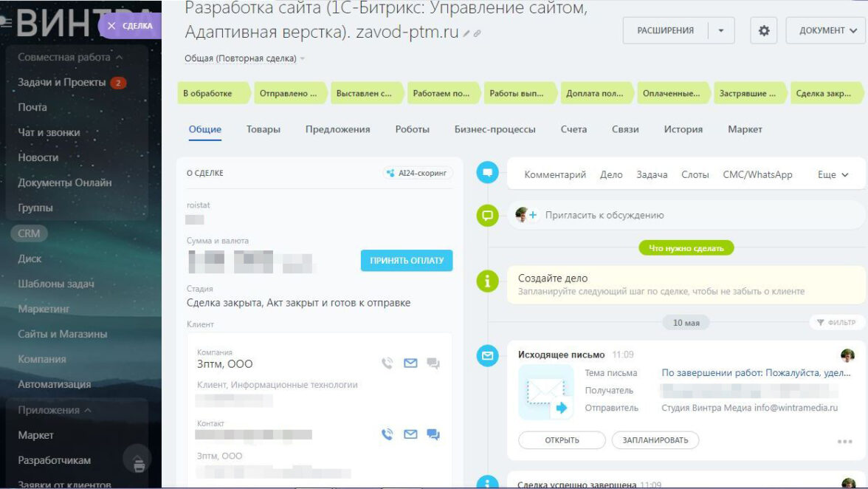The height and width of the screenshot is (489, 868).
Task: Open the Связи tab
Action: [x=625, y=129]
